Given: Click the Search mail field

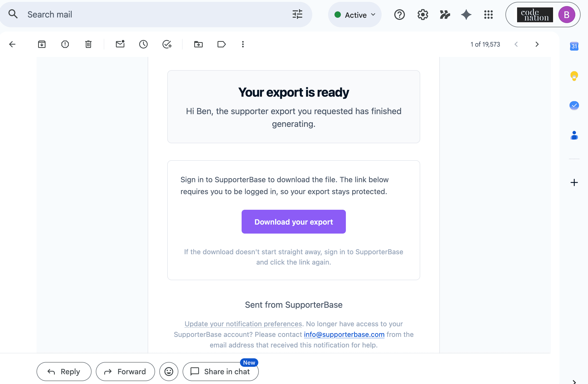Looking at the screenshot, I should click(x=156, y=15).
